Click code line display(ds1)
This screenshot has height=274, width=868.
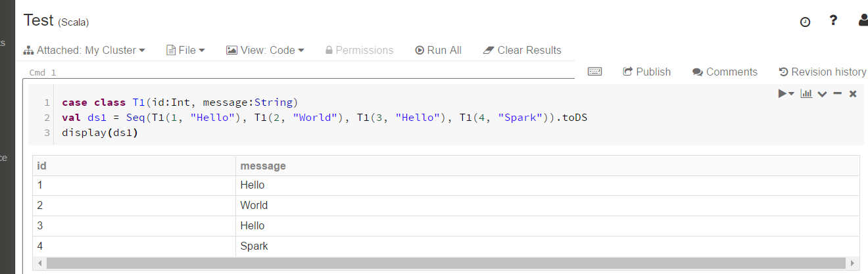point(100,133)
